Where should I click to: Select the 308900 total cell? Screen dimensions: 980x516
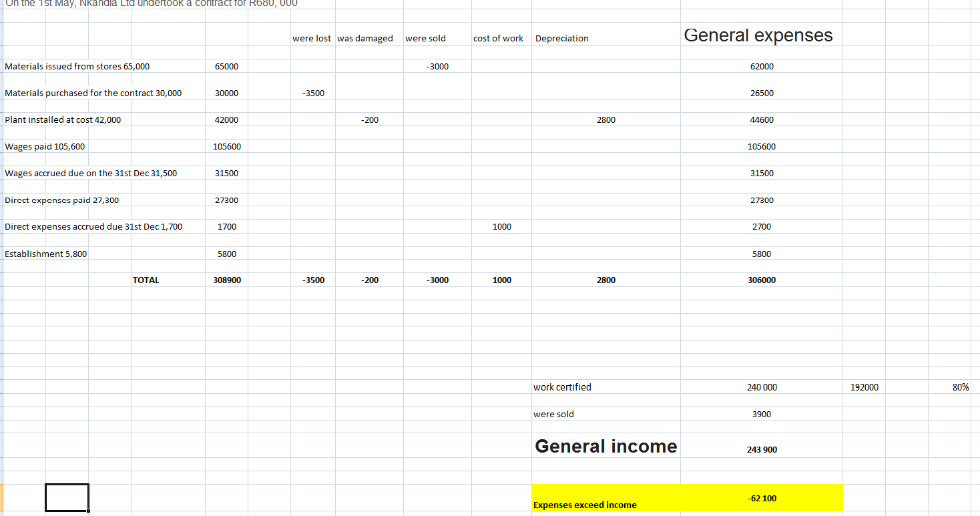[227, 280]
